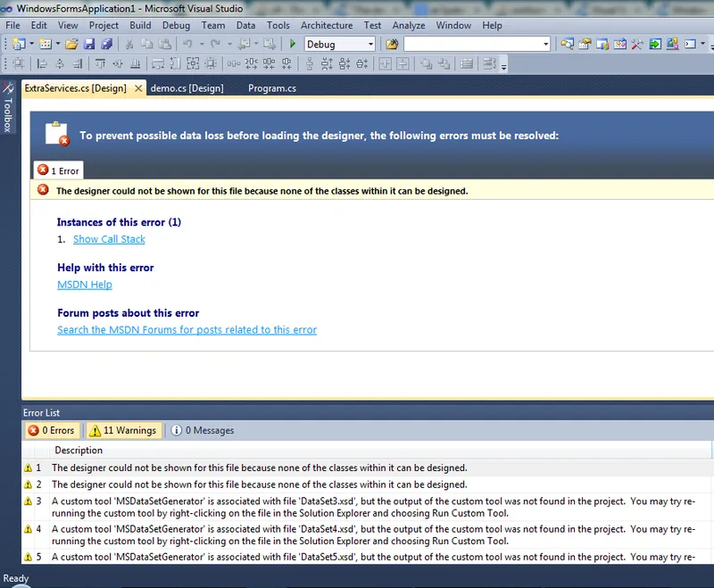Click the Align Centers layout icon
Viewport: 714px width, 588px height.
tap(60, 63)
